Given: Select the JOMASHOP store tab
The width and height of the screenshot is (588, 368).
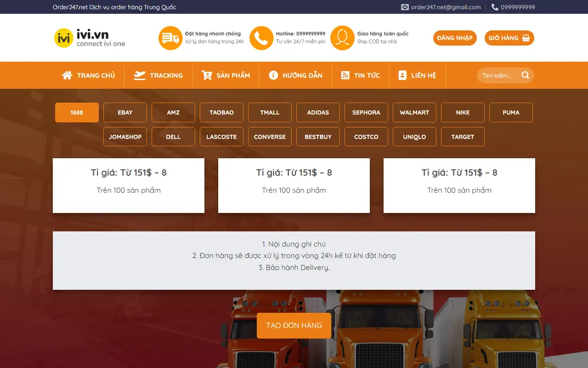Looking at the screenshot, I should [125, 137].
